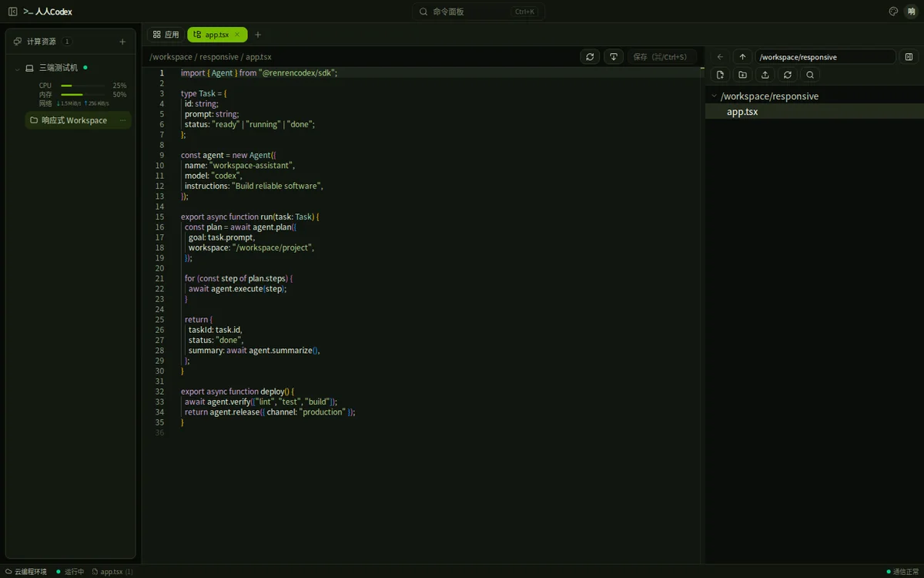
Task: Open the user avatar menu
Action: 911,12
